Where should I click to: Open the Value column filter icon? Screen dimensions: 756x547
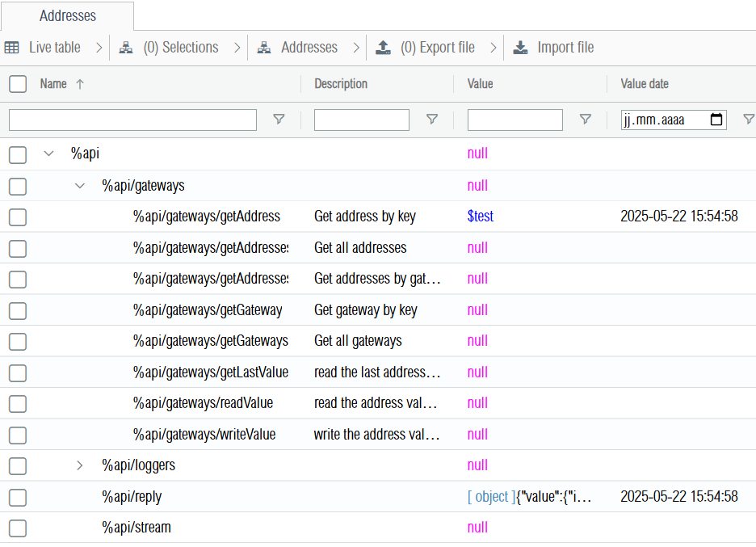point(586,120)
